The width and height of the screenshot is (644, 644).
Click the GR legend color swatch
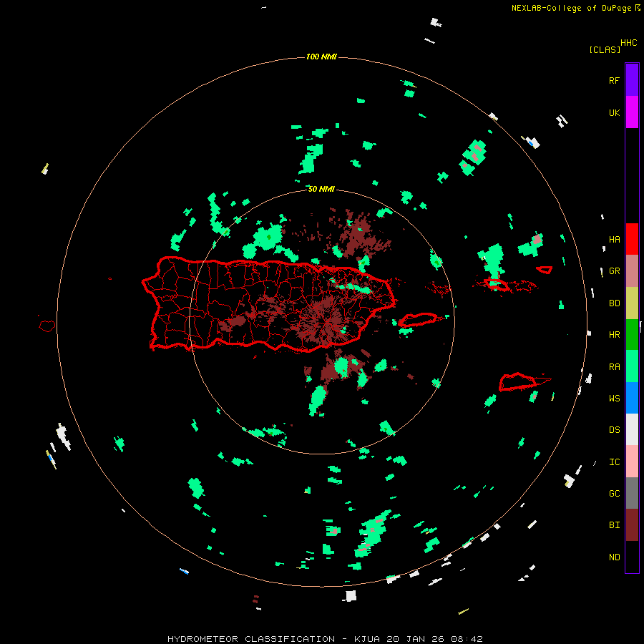pyautogui.click(x=632, y=271)
